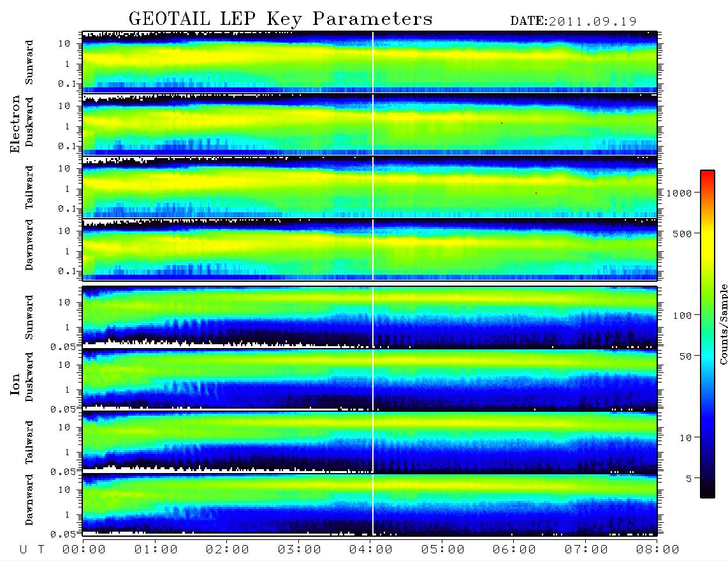Click the "08:00" time tick label

[x=657, y=550]
